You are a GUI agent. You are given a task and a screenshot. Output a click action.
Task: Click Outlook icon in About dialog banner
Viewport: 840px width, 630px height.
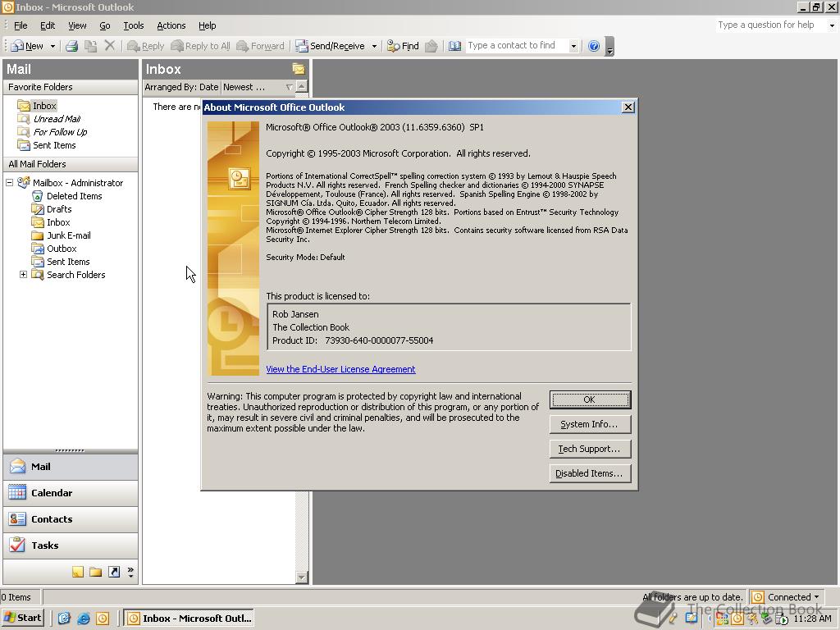tap(239, 178)
